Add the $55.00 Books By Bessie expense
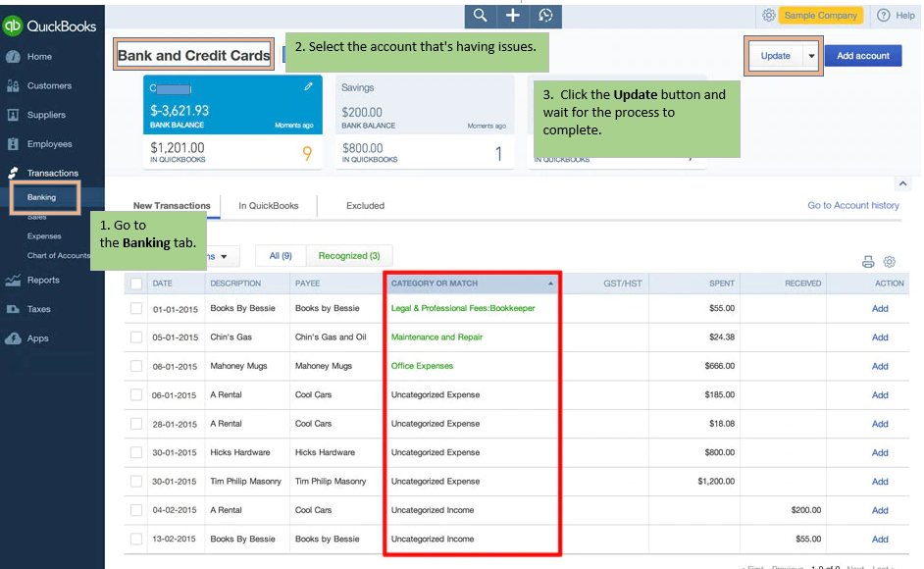924x569 pixels. pyautogui.click(x=880, y=308)
